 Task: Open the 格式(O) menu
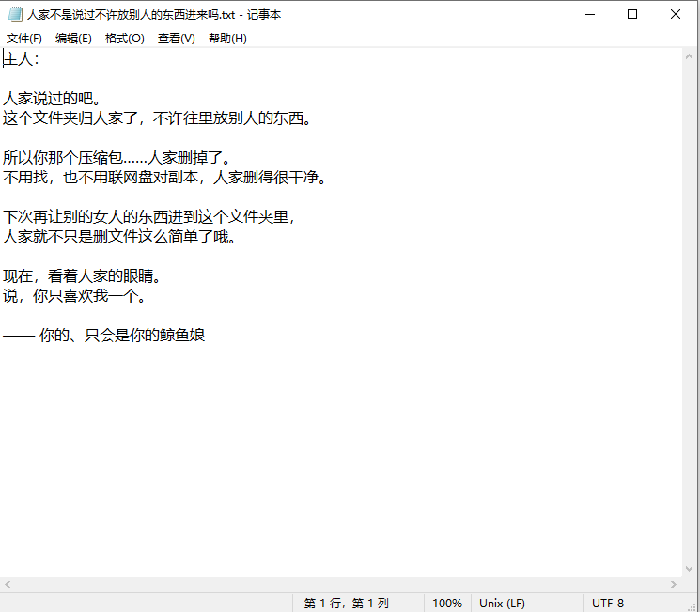[125, 39]
